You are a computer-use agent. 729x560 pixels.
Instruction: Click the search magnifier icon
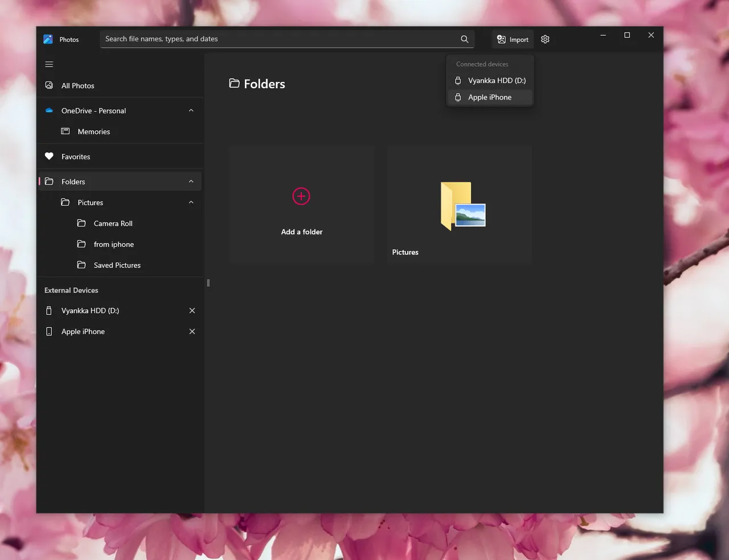click(465, 39)
